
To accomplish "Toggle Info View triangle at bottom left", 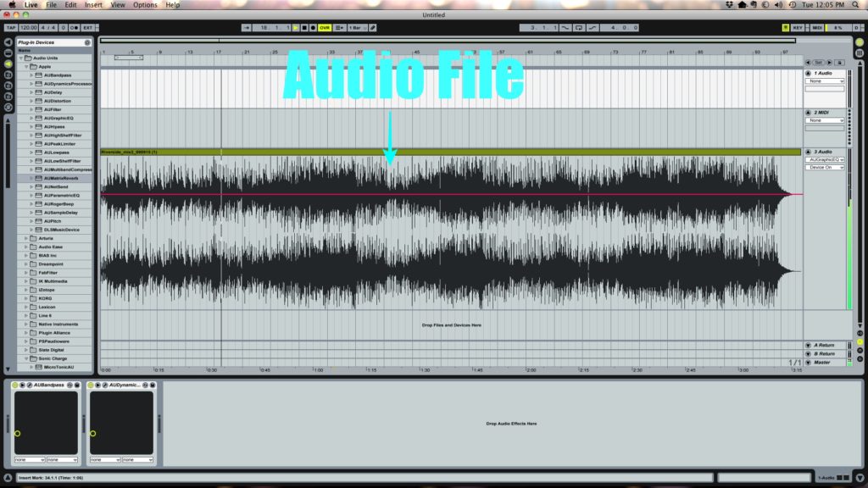I will (8, 478).
